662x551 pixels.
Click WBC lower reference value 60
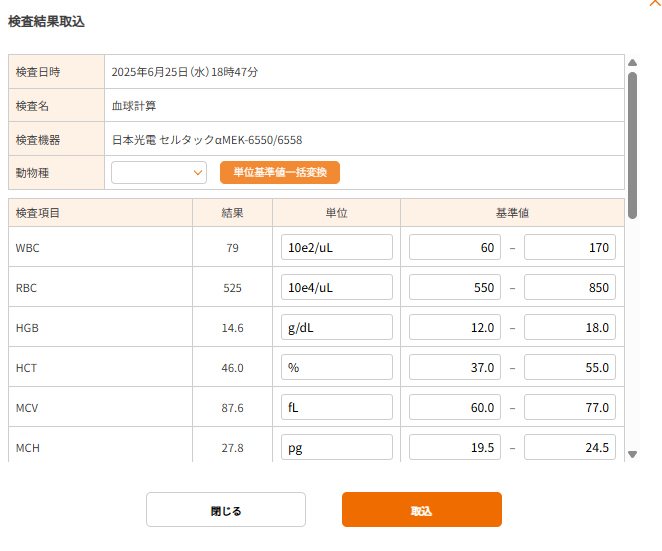(455, 247)
